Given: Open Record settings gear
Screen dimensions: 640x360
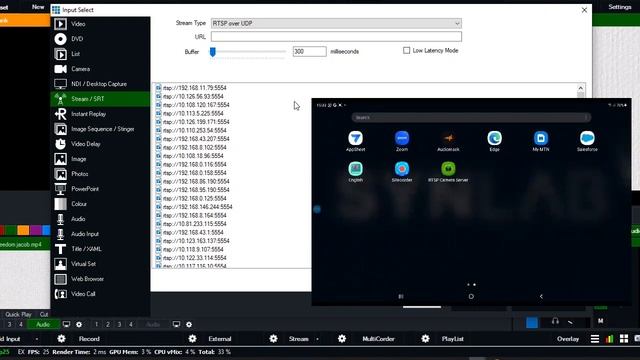Looking at the screenshot, I should 61,339.
